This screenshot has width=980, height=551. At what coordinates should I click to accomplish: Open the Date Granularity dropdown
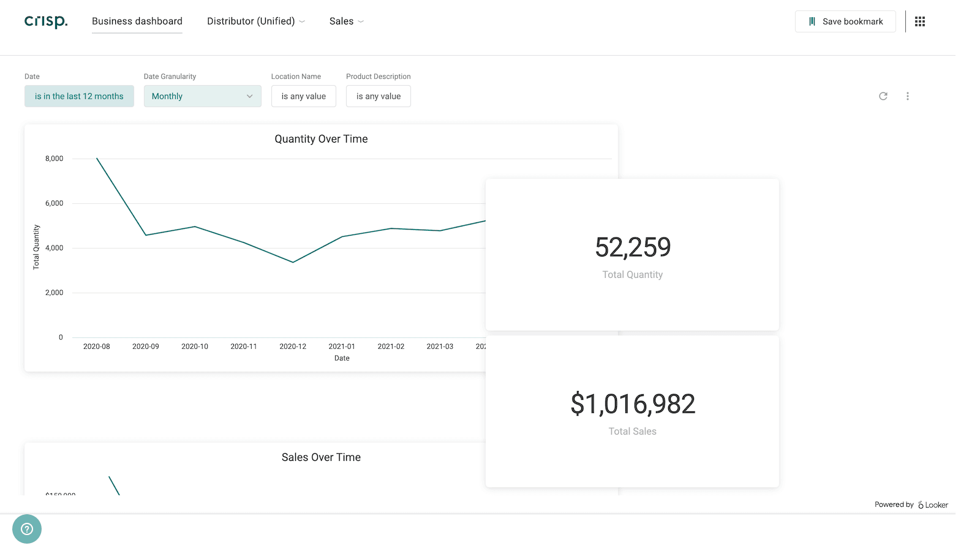(x=202, y=96)
